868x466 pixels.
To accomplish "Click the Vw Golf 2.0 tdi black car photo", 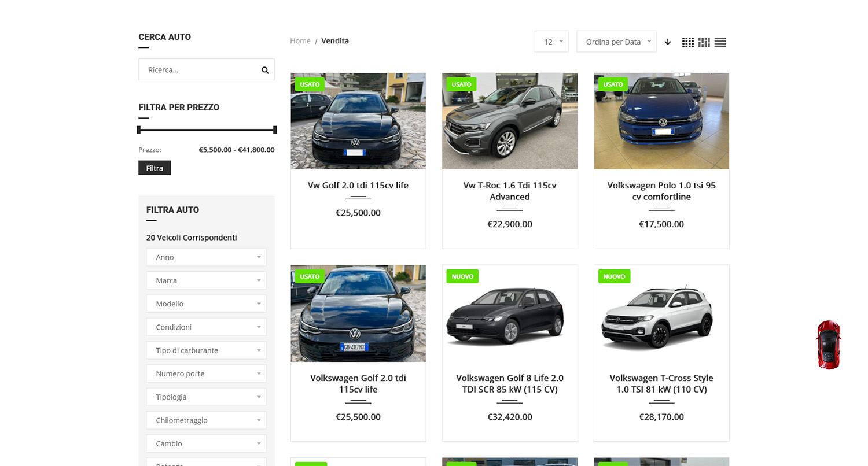I will pyautogui.click(x=358, y=121).
